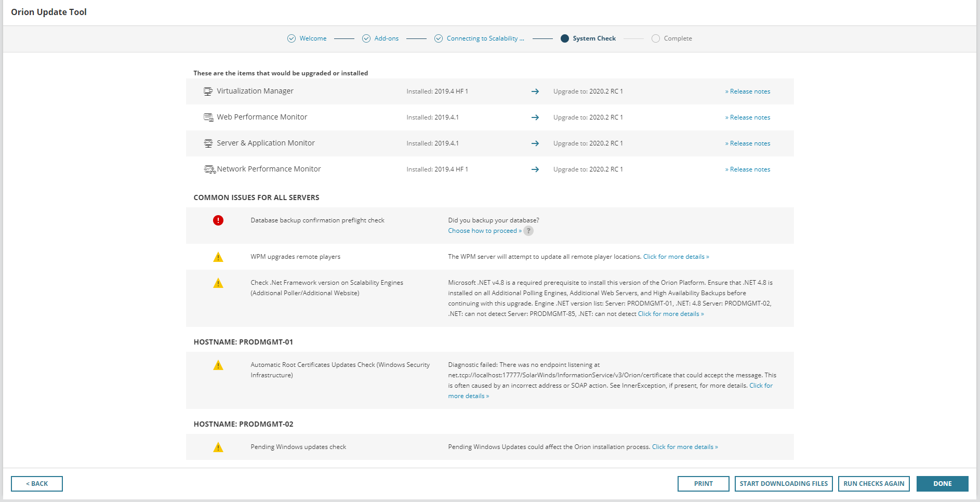Image resolution: width=980 pixels, height=502 pixels.
Task: Open Release notes for Virtualization Manager
Action: click(748, 91)
